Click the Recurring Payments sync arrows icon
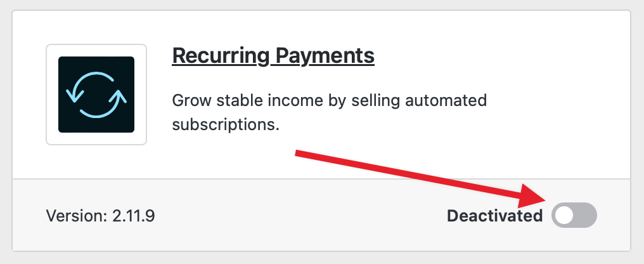This screenshot has width=644, height=264. click(x=96, y=95)
